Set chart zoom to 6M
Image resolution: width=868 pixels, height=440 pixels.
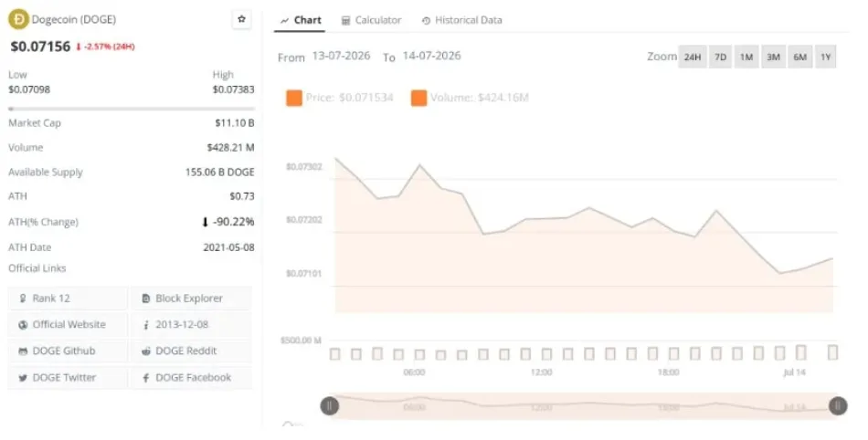tap(799, 57)
